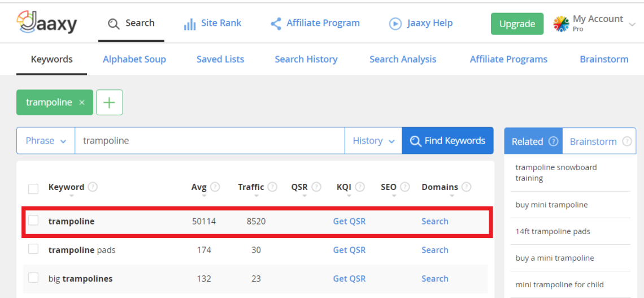Tick the checkbox for trampoline pads row
The width and height of the screenshot is (644, 298).
33,249
